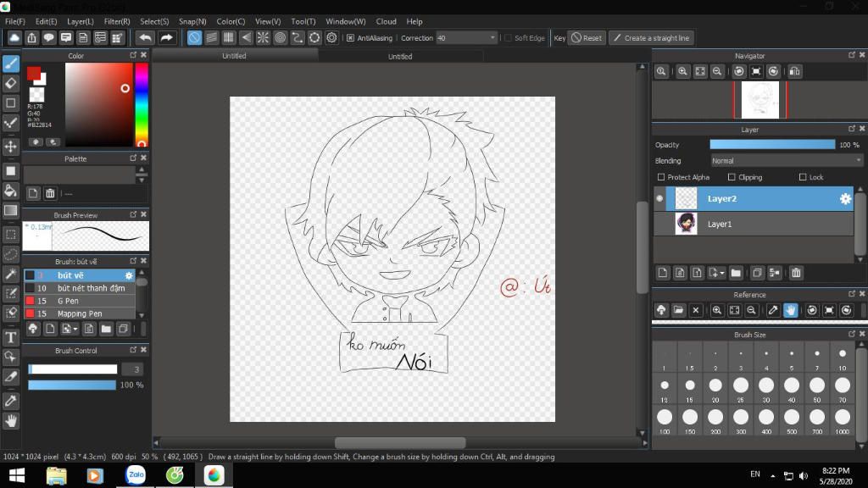
Task: Open the Cloud menu
Action: 386,21
